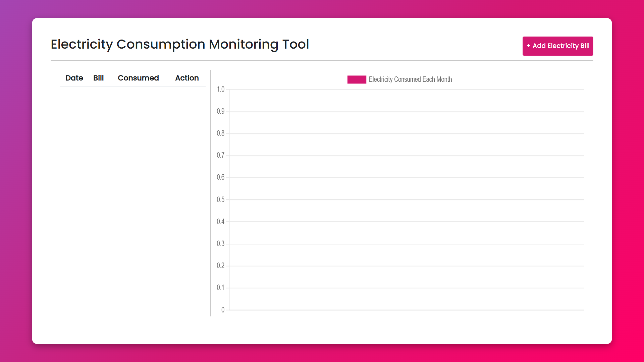The height and width of the screenshot is (362, 644).
Task: Click the Electricity Consumed Each Month legend label
Action: coord(410,79)
